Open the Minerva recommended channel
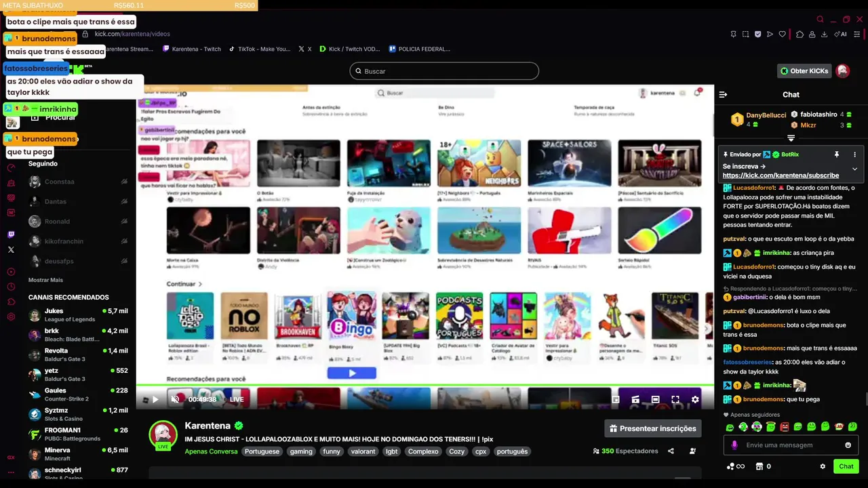Viewport: 868px width, 488px height. tap(79, 454)
